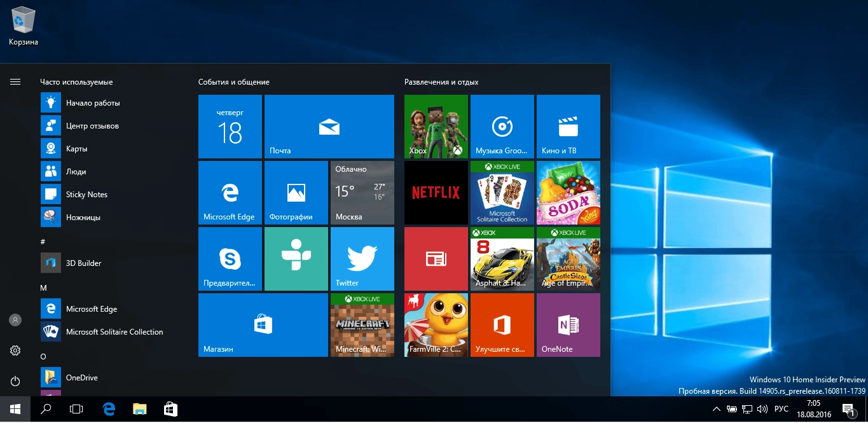Expand the Start menu hamburger button
The width and height of the screenshot is (868, 423).
coord(15,82)
